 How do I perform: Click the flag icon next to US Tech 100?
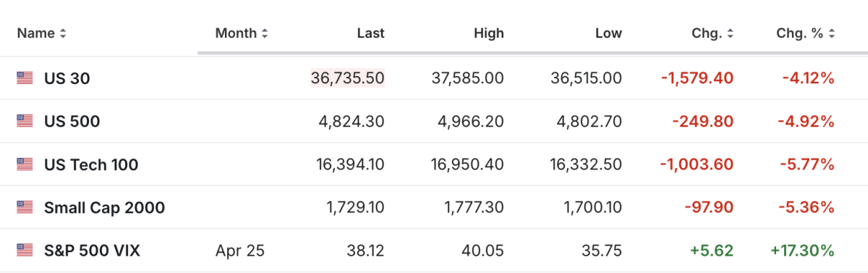point(25,164)
